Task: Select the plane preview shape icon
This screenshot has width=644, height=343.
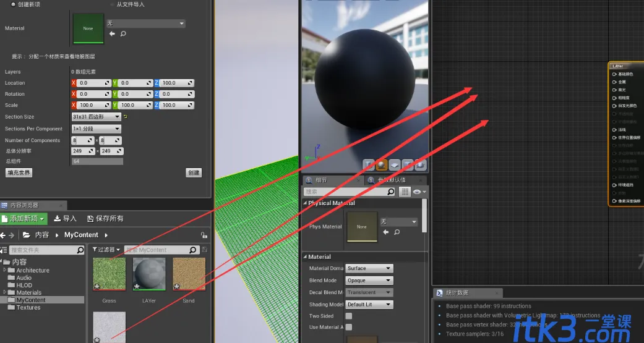Action: (395, 165)
